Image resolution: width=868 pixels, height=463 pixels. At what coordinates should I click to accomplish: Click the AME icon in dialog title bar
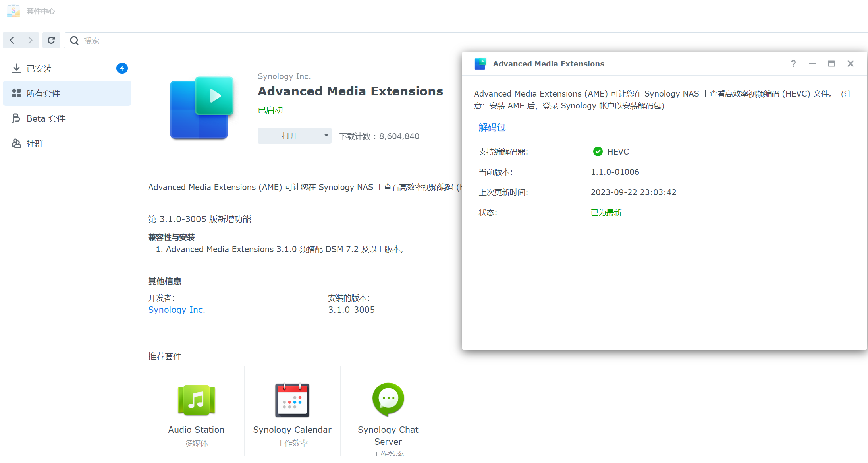click(x=480, y=64)
